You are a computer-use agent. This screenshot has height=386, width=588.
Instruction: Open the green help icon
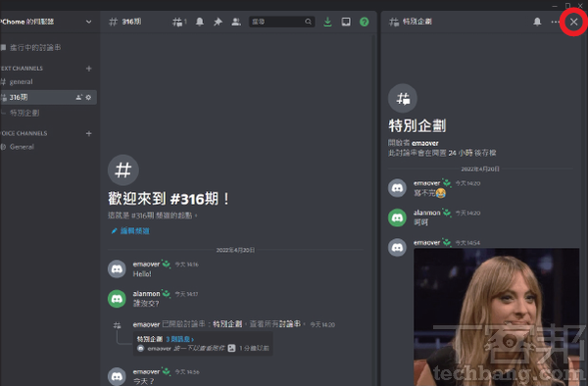click(x=365, y=22)
